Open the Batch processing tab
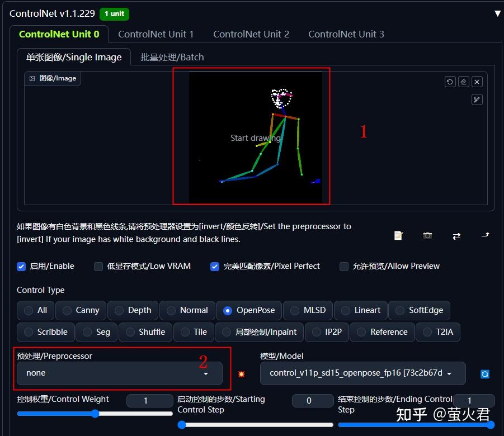Image resolution: width=504 pixels, height=436 pixels. coord(172,56)
